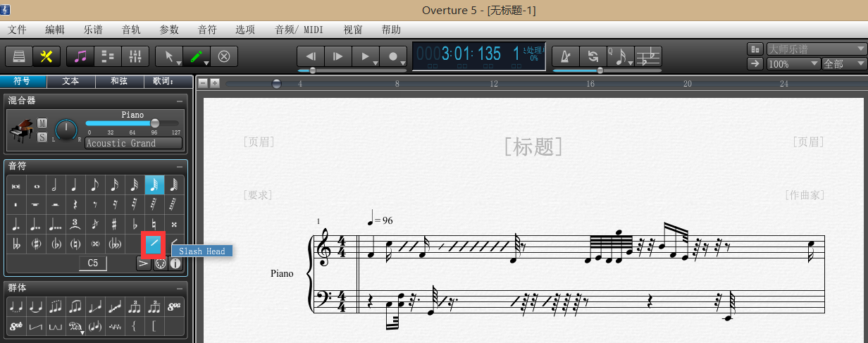This screenshot has width=868, height=343.
Task: Open the 文件 menu
Action: click(x=17, y=30)
